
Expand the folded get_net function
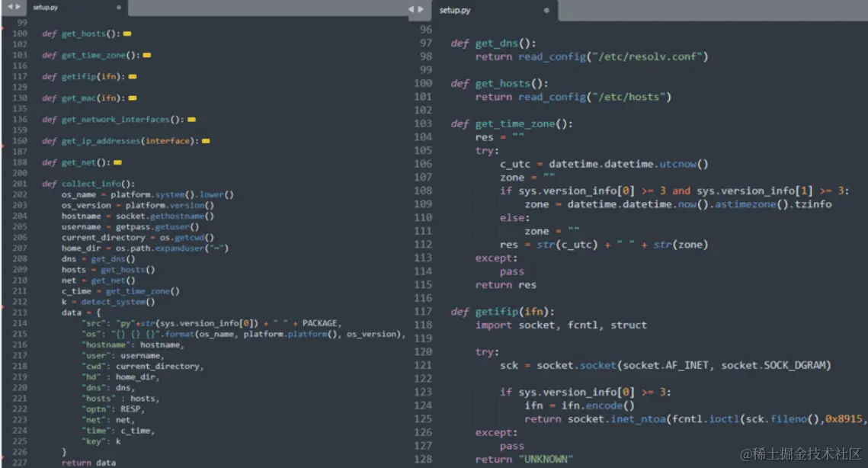117,163
